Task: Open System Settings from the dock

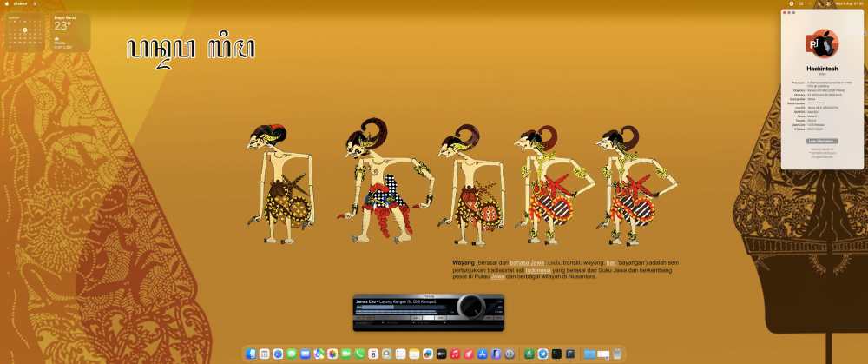Action: pyautogui.click(x=510, y=354)
